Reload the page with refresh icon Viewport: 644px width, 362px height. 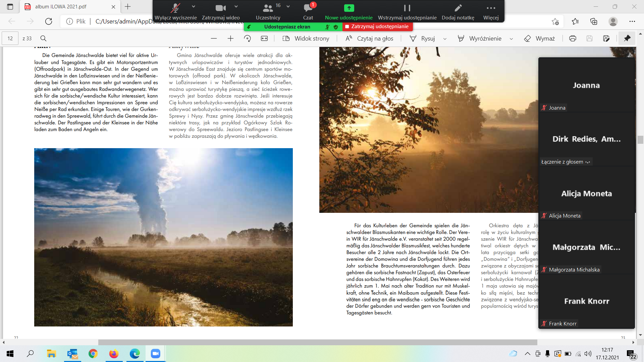click(x=49, y=21)
